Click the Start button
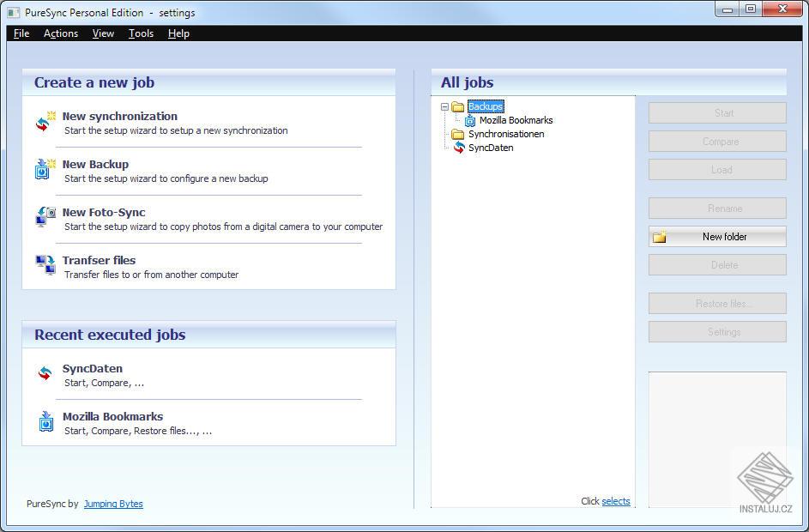 click(x=717, y=113)
